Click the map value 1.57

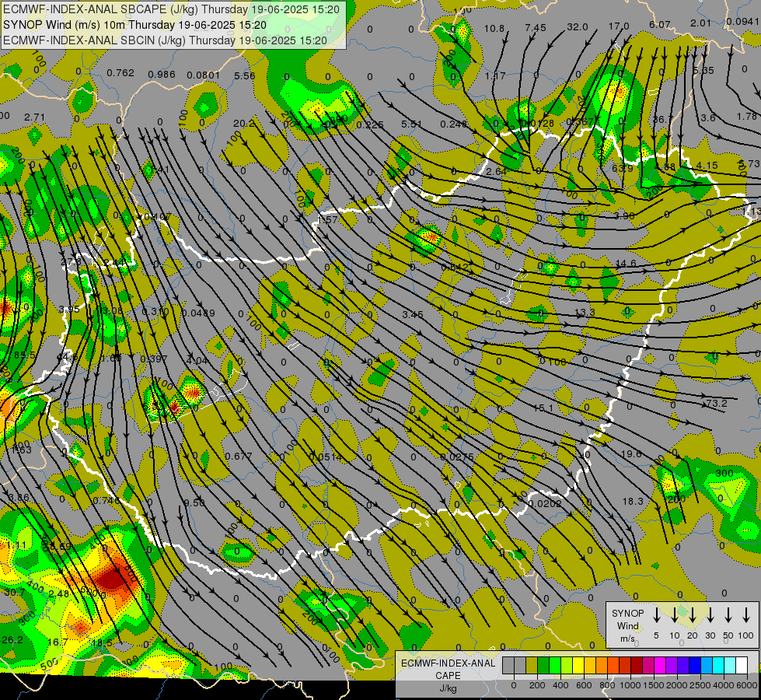327,219
